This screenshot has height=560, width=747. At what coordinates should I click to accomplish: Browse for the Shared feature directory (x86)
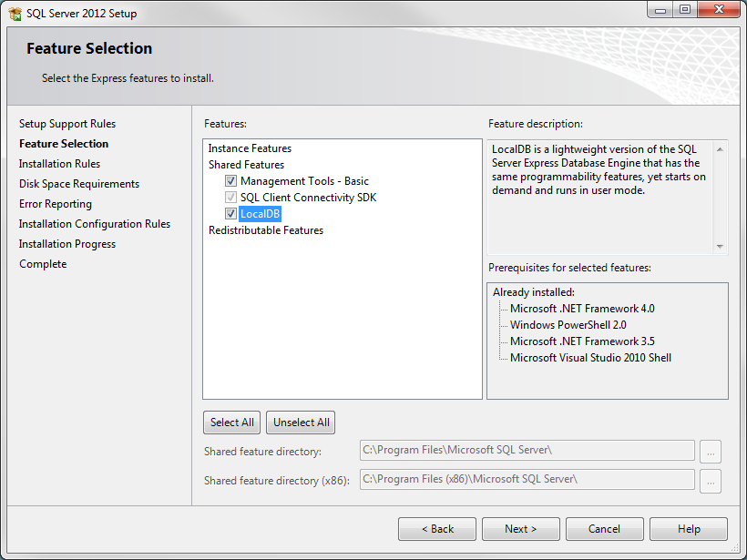711,482
